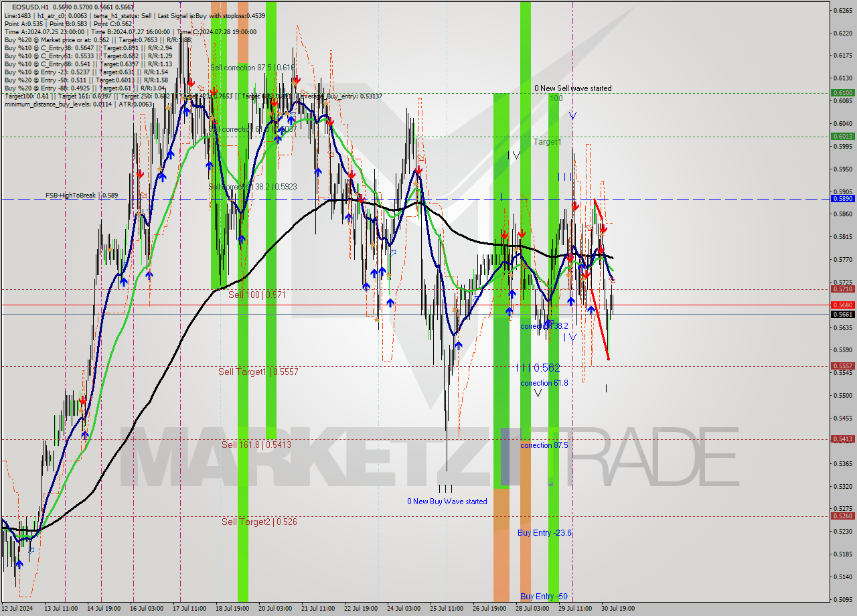Click the 0.5500 price axis value
Image resolution: width=857 pixels, height=616 pixels.
coord(843,396)
